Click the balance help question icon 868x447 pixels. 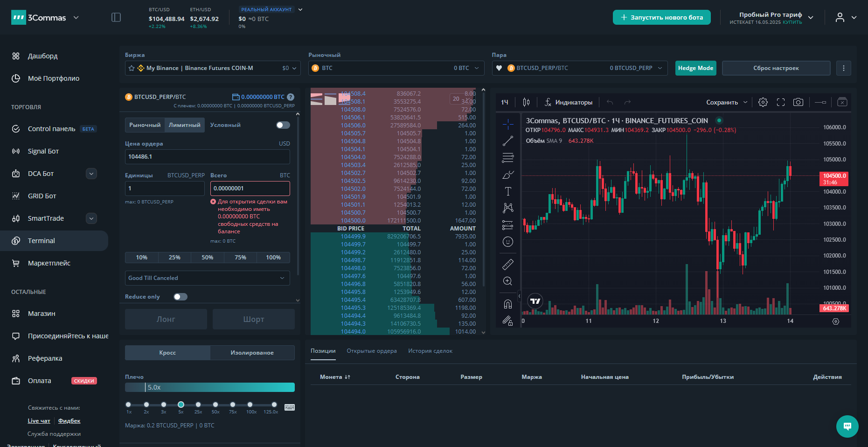[x=291, y=97]
